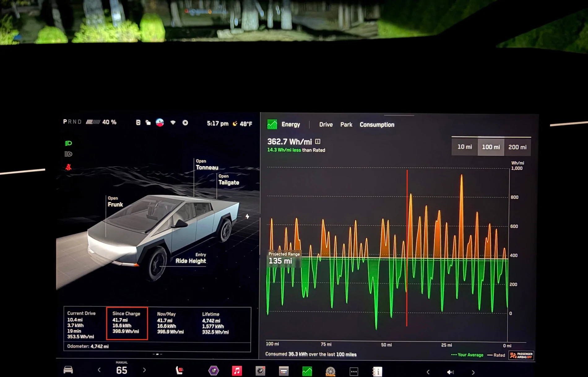Tap the moon weather icon

235,124
